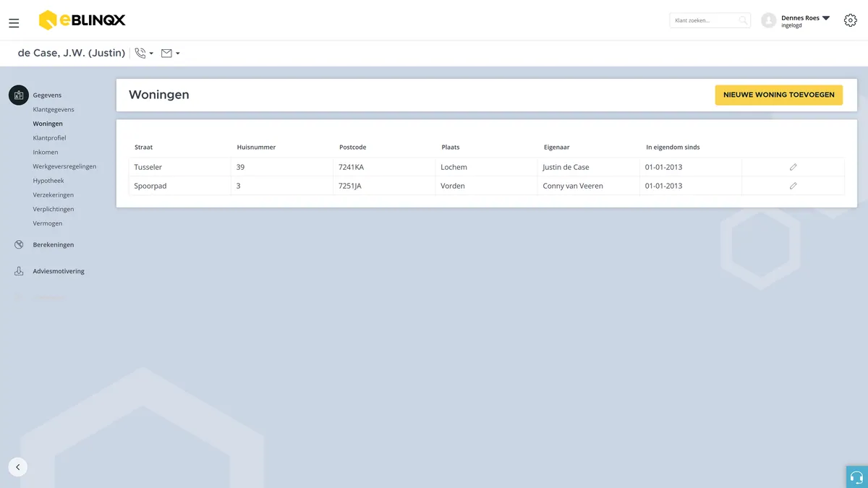
Task: Edit the Spoorpad 3 home row
Action: [793, 186]
